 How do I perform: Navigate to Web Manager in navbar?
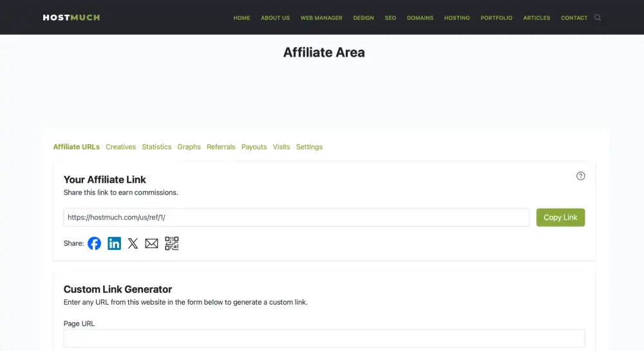(321, 18)
